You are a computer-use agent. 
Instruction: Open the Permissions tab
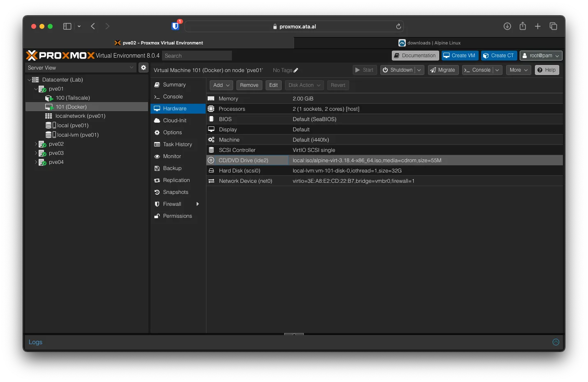(x=178, y=216)
